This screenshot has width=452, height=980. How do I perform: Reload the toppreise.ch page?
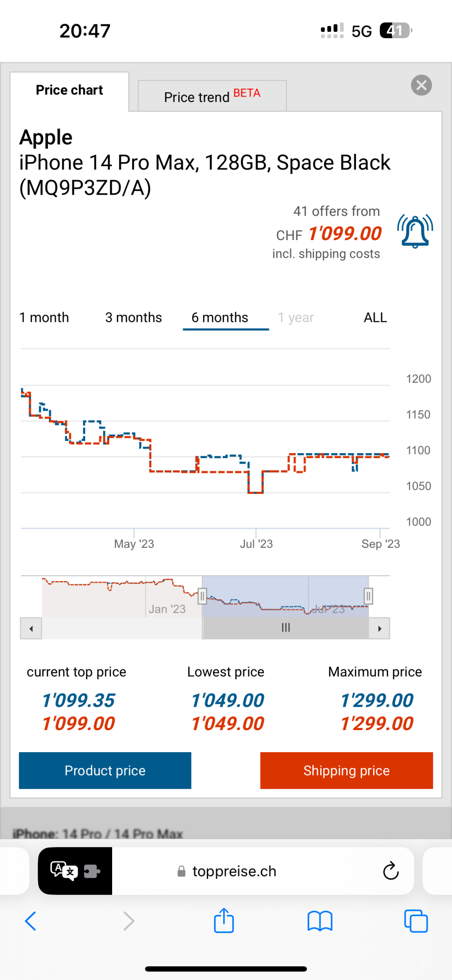pos(390,871)
